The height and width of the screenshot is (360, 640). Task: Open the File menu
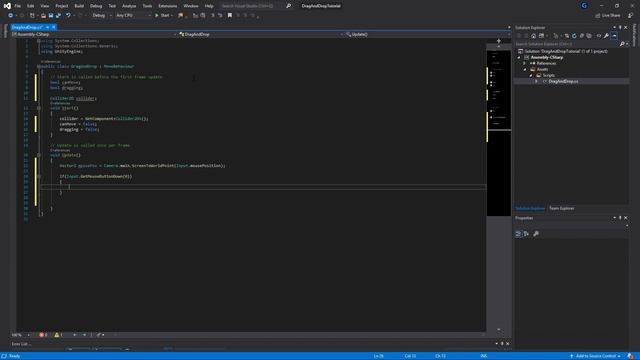tap(18, 6)
